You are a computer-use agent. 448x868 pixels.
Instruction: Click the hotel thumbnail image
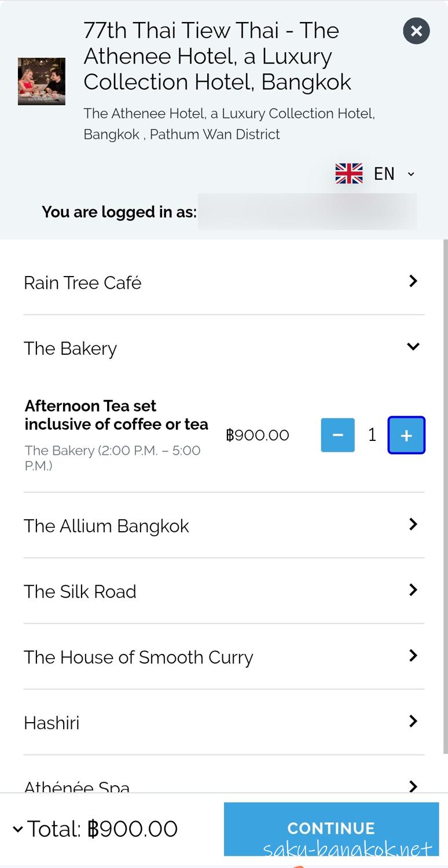[x=42, y=82]
